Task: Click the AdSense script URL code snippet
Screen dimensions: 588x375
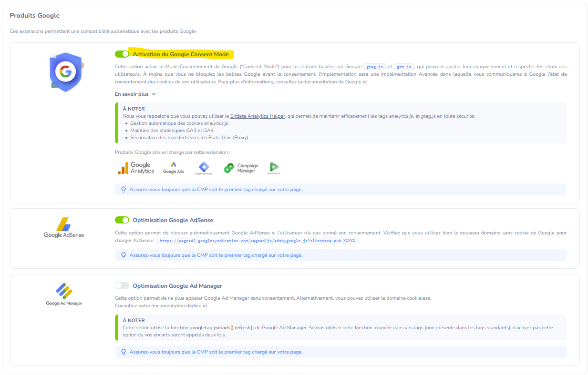Action: click(x=258, y=241)
